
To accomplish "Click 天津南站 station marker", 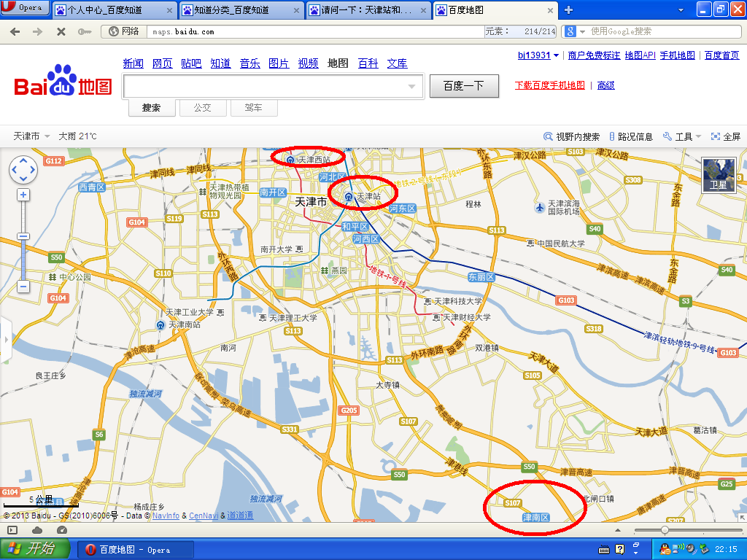I will (160, 325).
